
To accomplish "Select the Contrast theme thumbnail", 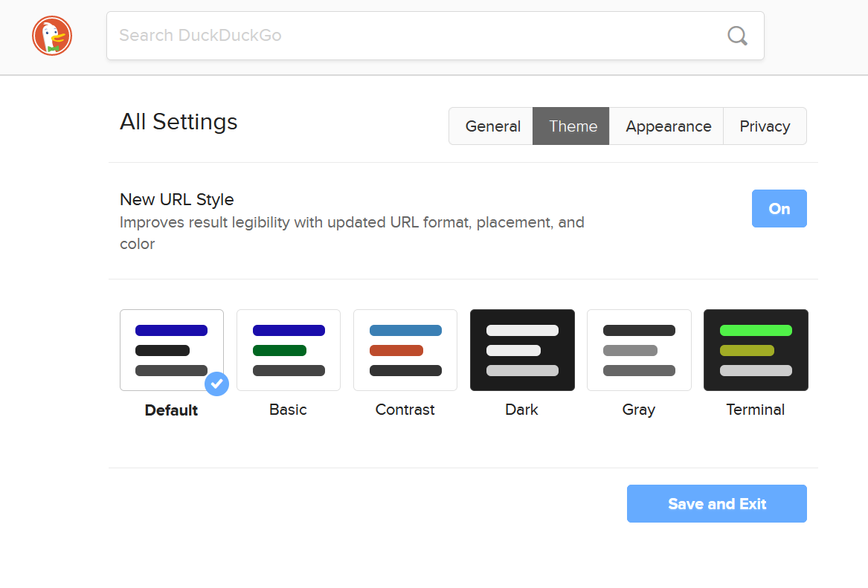I will click(405, 350).
